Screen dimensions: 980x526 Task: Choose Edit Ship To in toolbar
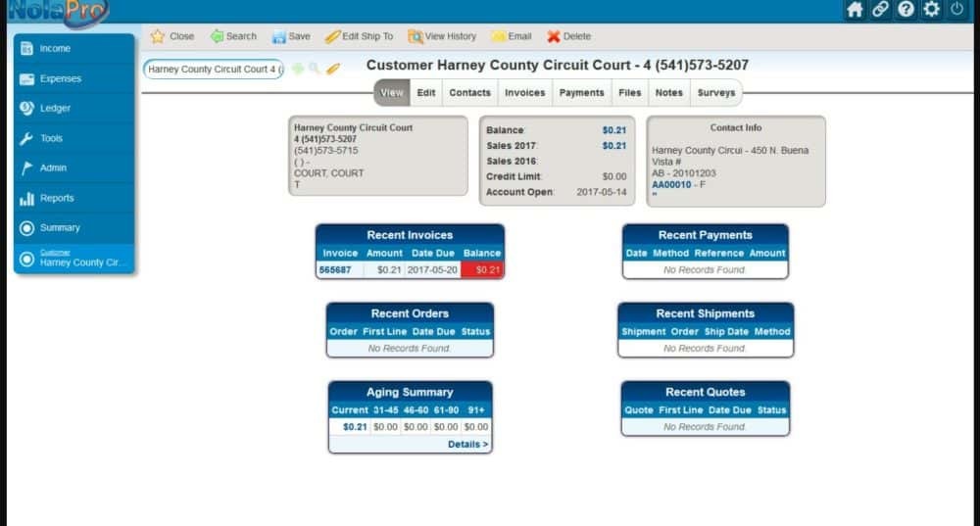(359, 36)
